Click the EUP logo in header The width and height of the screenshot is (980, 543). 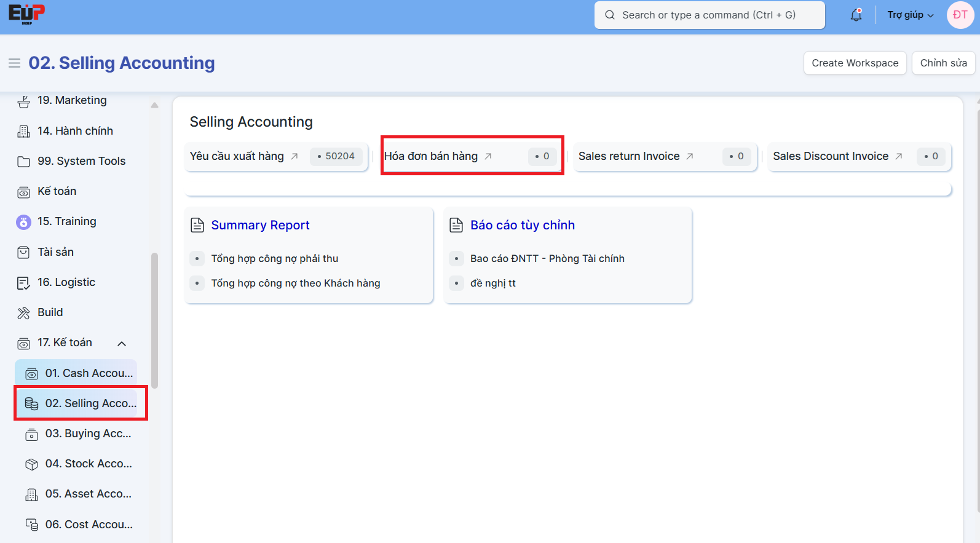[26, 14]
